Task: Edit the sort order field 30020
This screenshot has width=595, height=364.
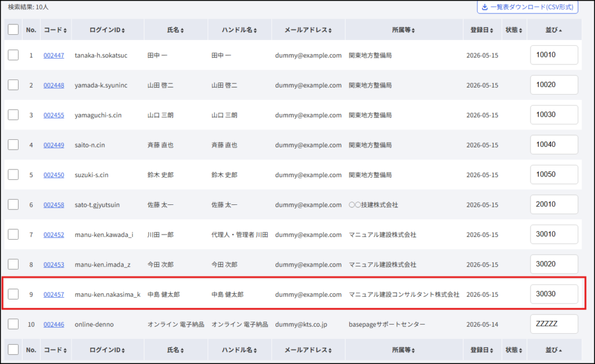Action: pyautogui.click(x=554, y=264)
